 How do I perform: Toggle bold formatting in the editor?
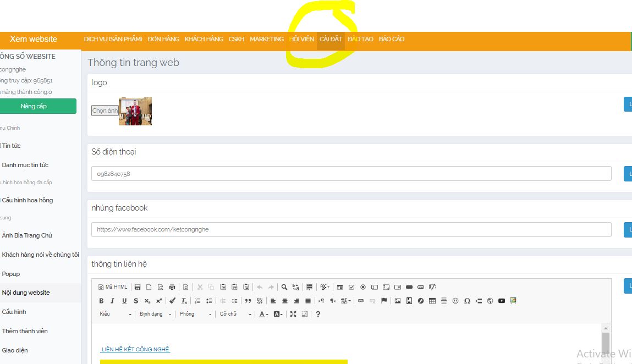[101, 301]
